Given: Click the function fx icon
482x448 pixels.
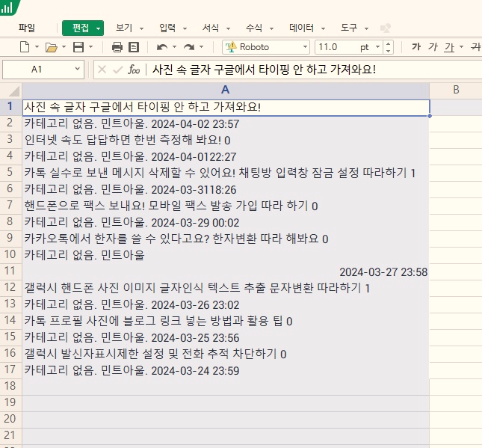Looking at the screenshot, I should [x=134, y=70].
